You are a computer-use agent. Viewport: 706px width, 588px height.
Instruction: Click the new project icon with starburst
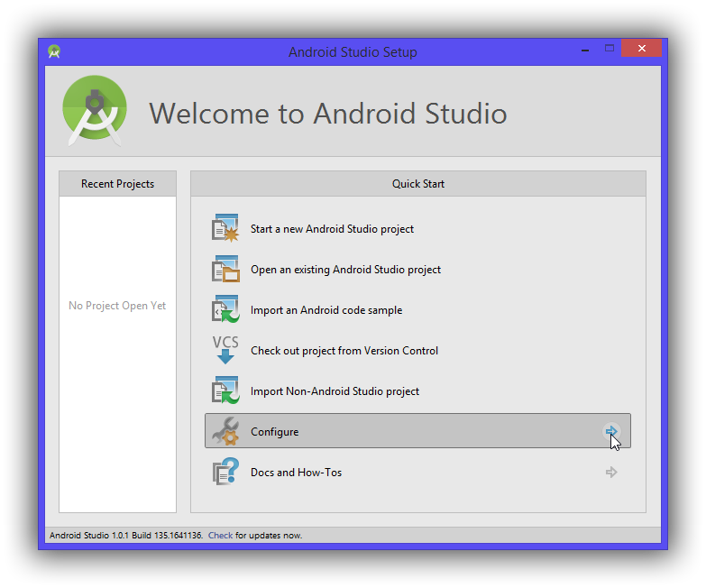tap(225, 228)
